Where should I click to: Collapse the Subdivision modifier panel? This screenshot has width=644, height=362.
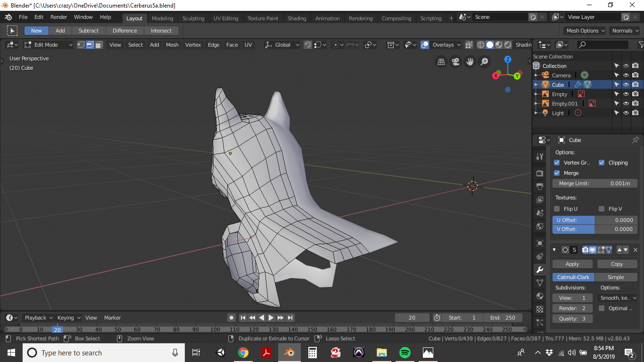click(554, 250)
